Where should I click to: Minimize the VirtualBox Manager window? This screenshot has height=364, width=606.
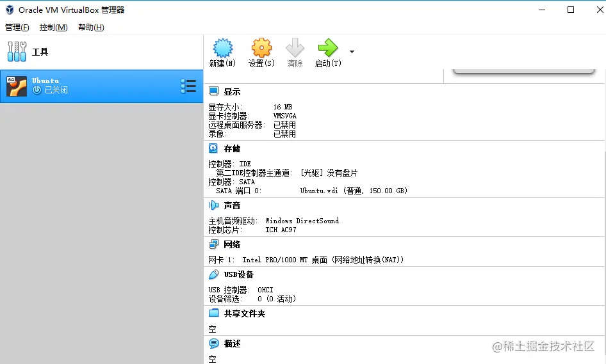coord(542,10)
